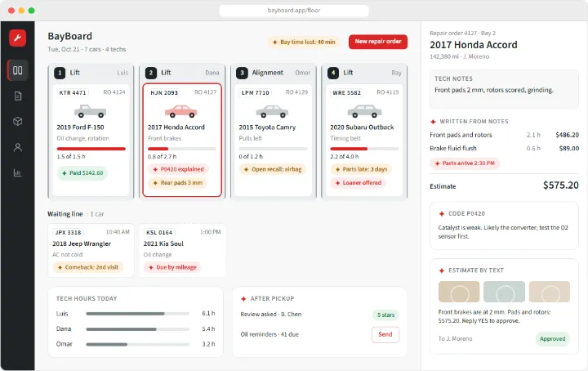Click bay number 2 badge
Screen dimensions: 588x371
(151, 73)
